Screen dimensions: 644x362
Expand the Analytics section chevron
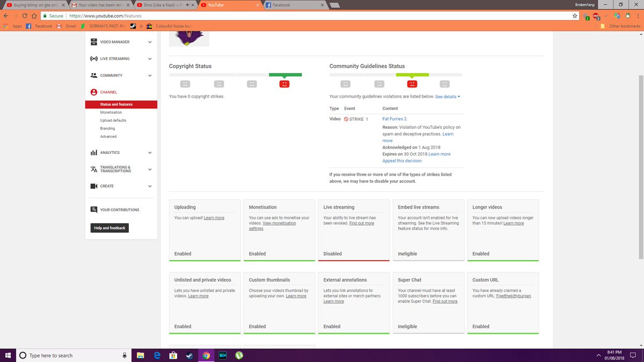[x=150, y=153]
